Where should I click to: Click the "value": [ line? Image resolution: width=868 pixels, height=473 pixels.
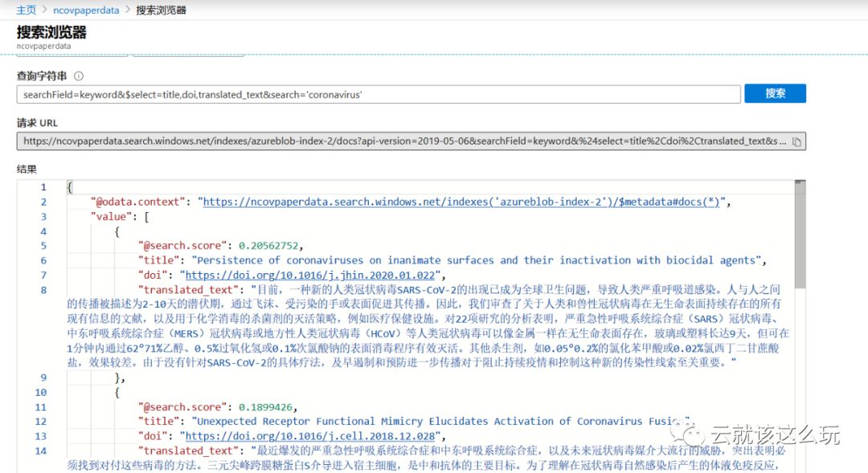tap(120, 217)
